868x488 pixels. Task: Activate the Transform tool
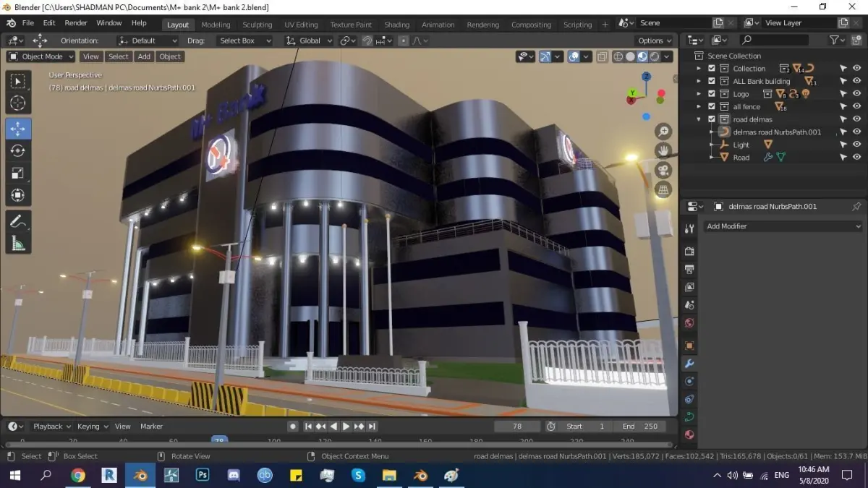18,195
